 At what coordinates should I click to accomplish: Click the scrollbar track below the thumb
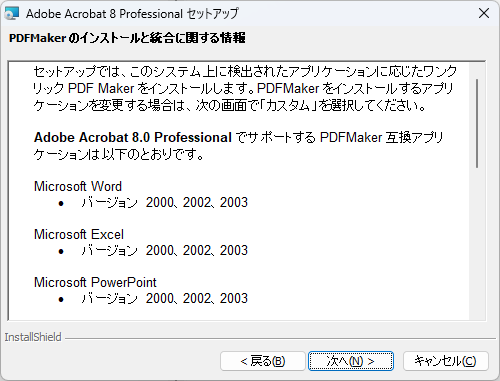pos(477,243)
